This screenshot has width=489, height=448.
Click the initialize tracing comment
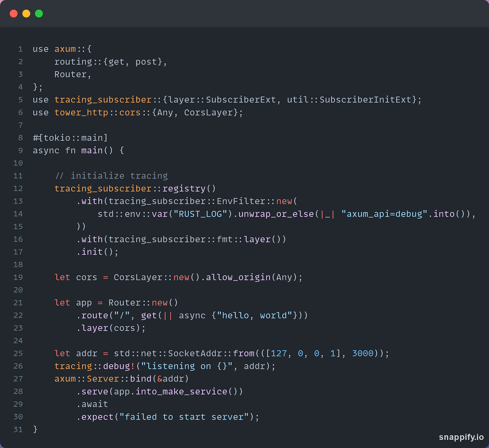tap(111, 175)
